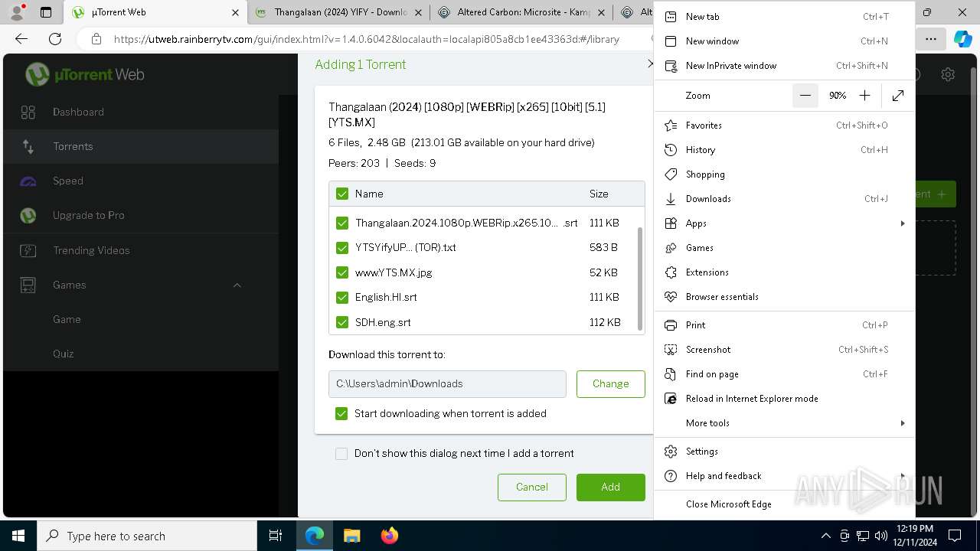Click the µTorrent settings gear icon
Screen dimensions: 980x551
pos(948,74)
